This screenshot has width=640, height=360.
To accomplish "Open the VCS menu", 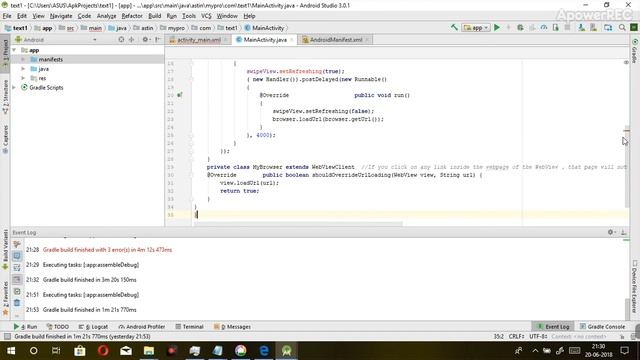I will (206, 16).
